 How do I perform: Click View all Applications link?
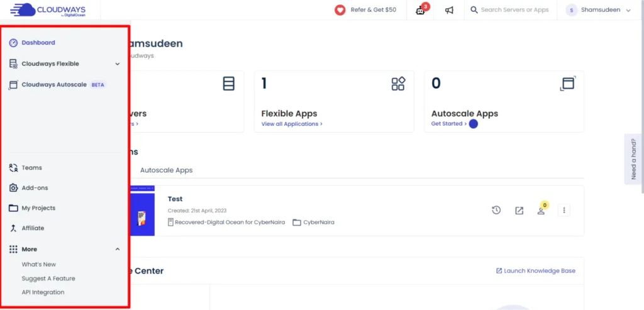(292, 124)
